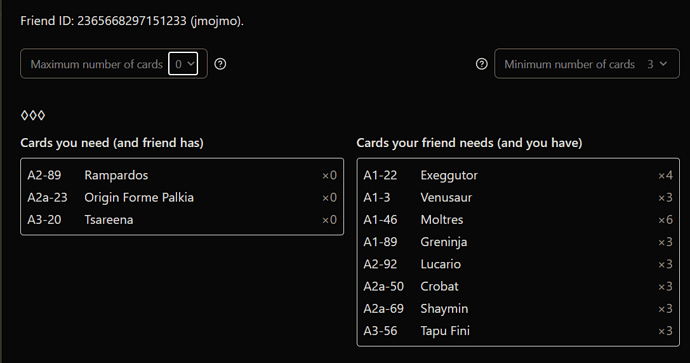Click the Friend ID text line
Screen dimensions: 690x363
[x=132, y=21]
